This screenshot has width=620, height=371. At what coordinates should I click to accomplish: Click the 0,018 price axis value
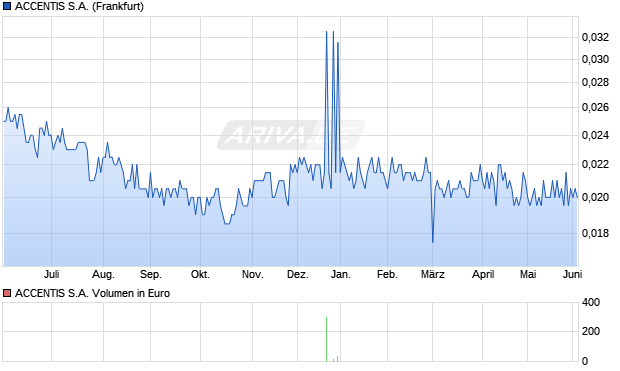click(x=595, y=234)
